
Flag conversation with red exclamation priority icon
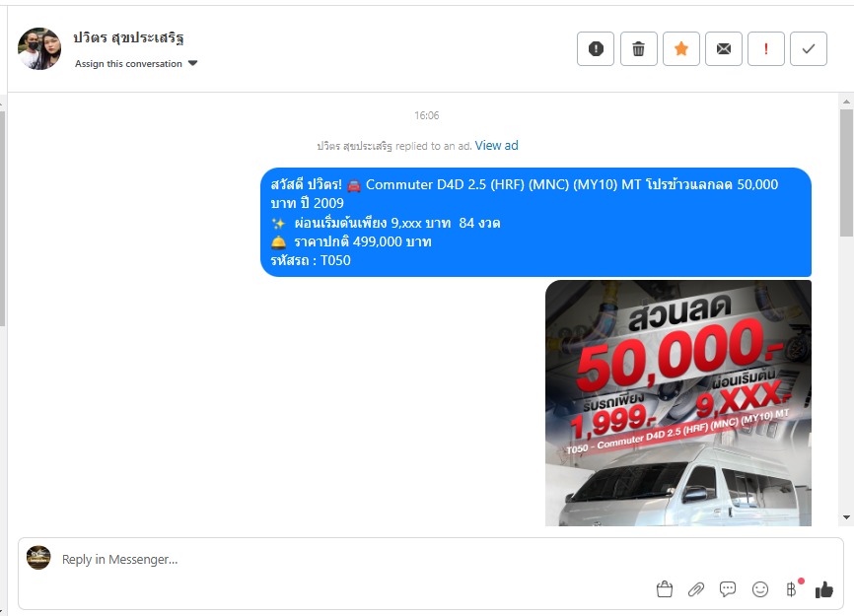(766, 49)
